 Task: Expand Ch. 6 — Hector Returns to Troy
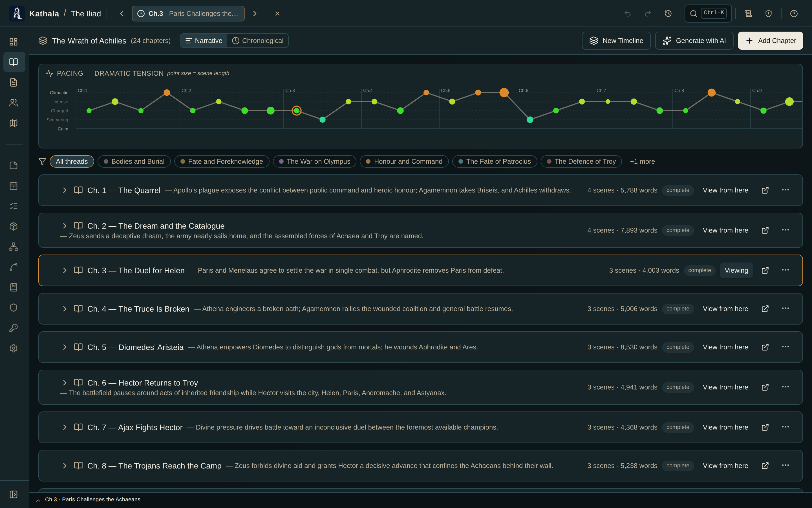[x=65, y=383]
